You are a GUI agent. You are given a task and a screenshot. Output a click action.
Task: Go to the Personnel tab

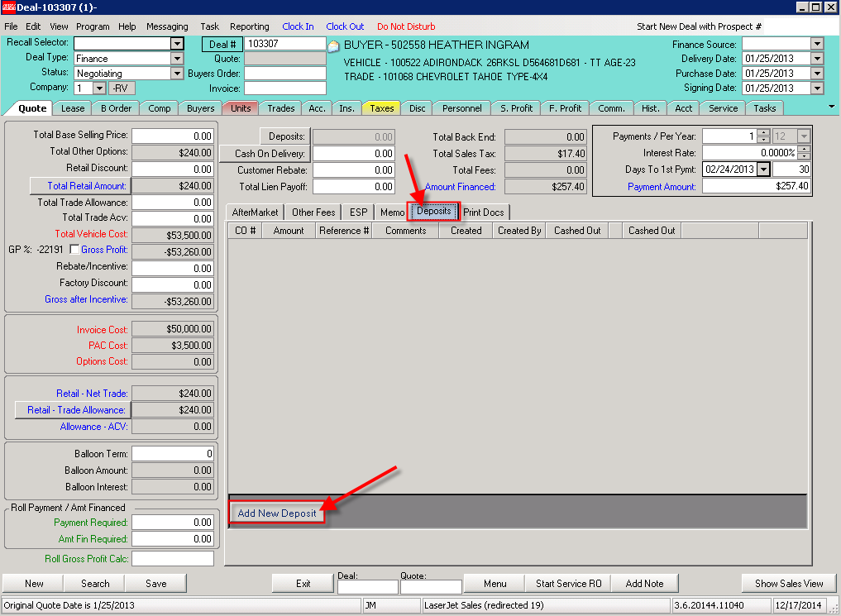point(461,108)
